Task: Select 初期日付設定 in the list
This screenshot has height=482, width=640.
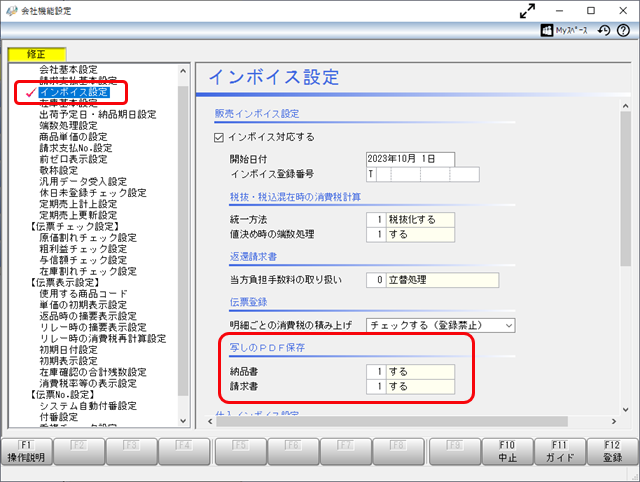Action: coord(68,350)
